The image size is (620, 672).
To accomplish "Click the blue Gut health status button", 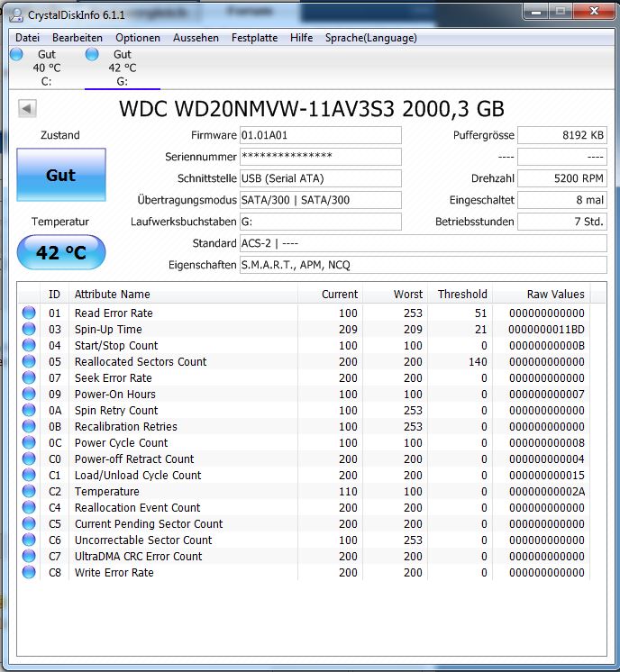I will tap(61, 175).
